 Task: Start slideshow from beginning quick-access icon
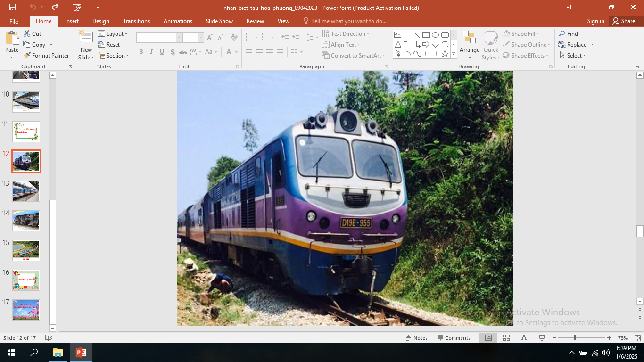pyautogui.click(x=77, y=7)
